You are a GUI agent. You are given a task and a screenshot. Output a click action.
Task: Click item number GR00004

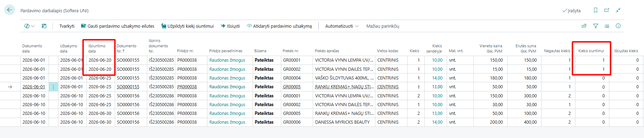tap(292, 78)
